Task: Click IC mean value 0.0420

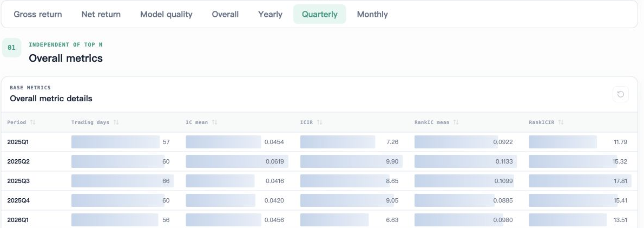Action: pyautogui.click(x=274, y=200)
